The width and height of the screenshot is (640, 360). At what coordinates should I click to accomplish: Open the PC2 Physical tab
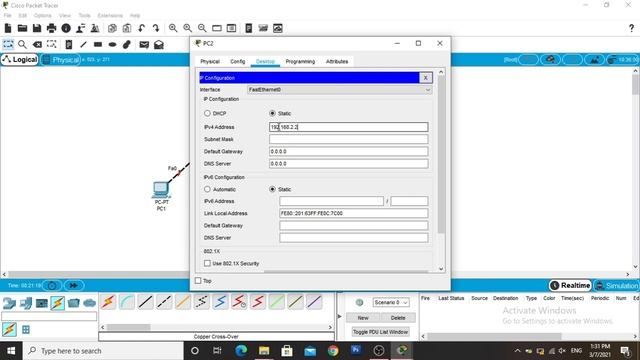pyautogui.click(x=210, y=61)
